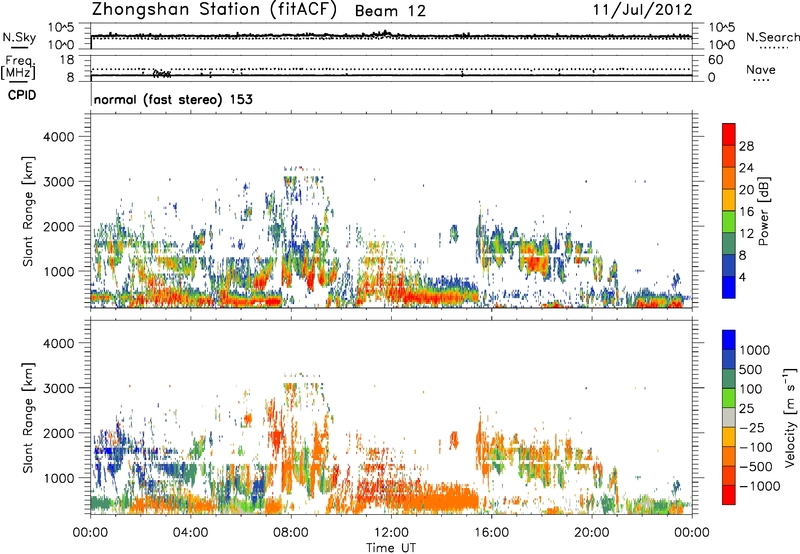Click the 'N.Sky' legend label
Image resolution: width=800 pixels, height=554 pixels.
(x=19, y=37)
